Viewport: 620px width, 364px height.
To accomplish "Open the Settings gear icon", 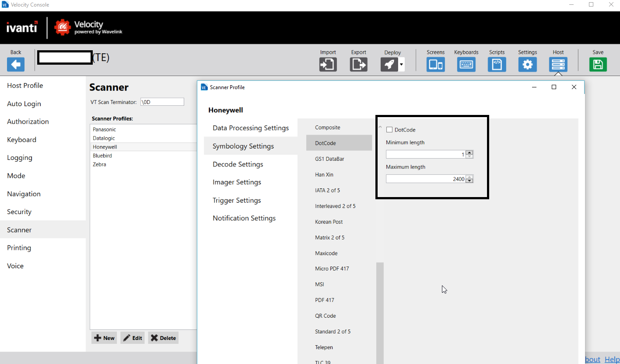I will coord(527,64).
